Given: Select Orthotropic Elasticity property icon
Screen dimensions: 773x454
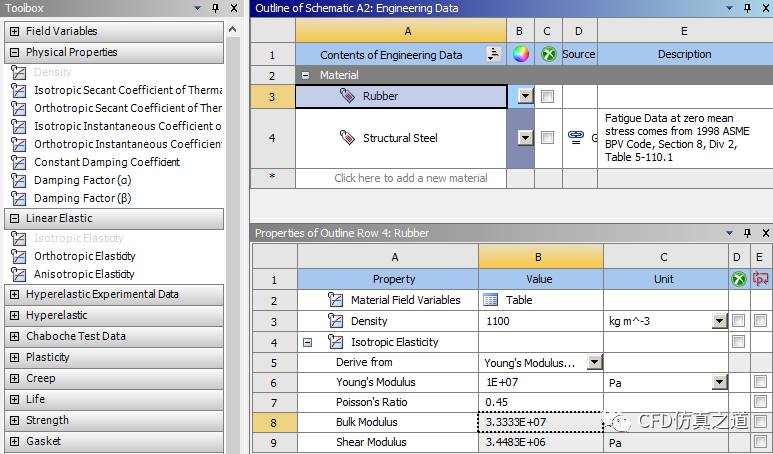Looking at the screenshot, I should click(19, 256).
